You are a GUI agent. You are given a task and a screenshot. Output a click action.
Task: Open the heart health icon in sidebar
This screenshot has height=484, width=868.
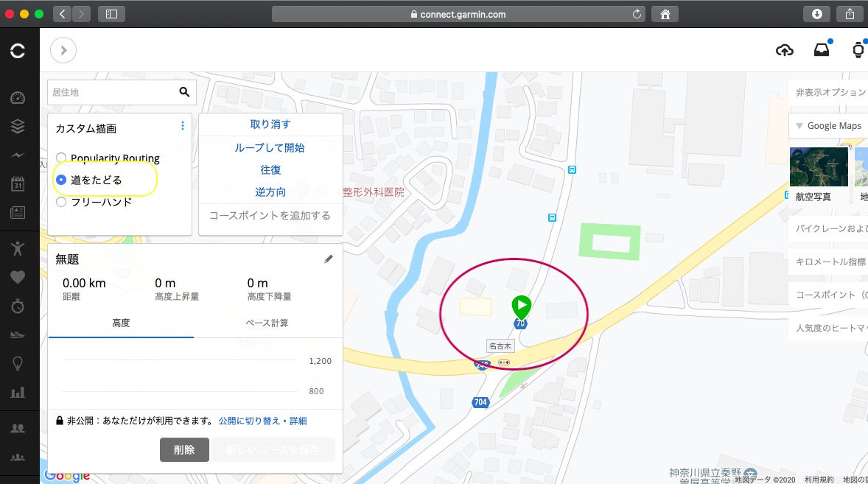18,277
